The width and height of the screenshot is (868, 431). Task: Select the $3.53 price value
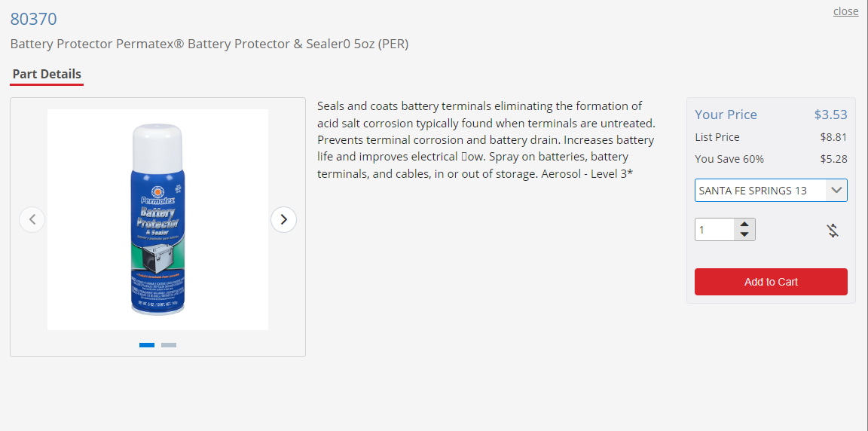831,115
